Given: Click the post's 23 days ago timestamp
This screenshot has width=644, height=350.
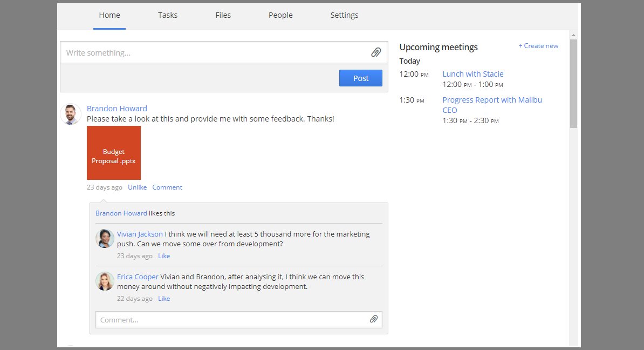Looking at the screenshot, I should click(x=104, y=187).
